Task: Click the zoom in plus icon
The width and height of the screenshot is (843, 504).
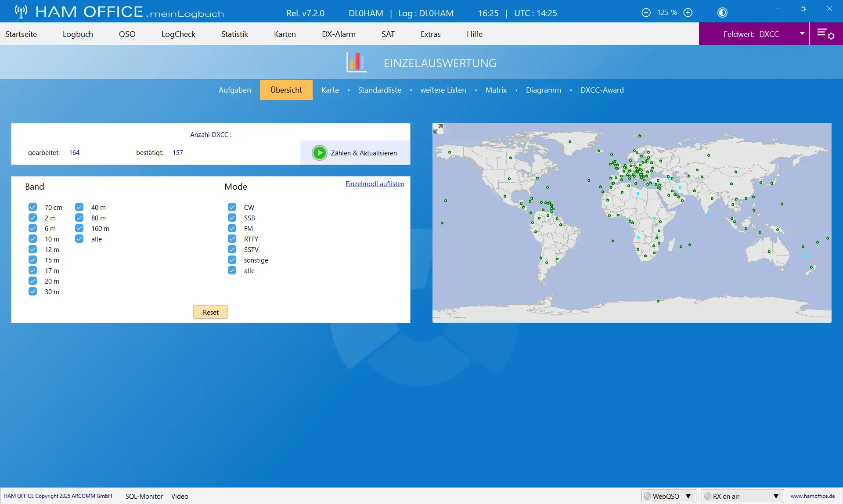Action: click(x=688, y=13)
